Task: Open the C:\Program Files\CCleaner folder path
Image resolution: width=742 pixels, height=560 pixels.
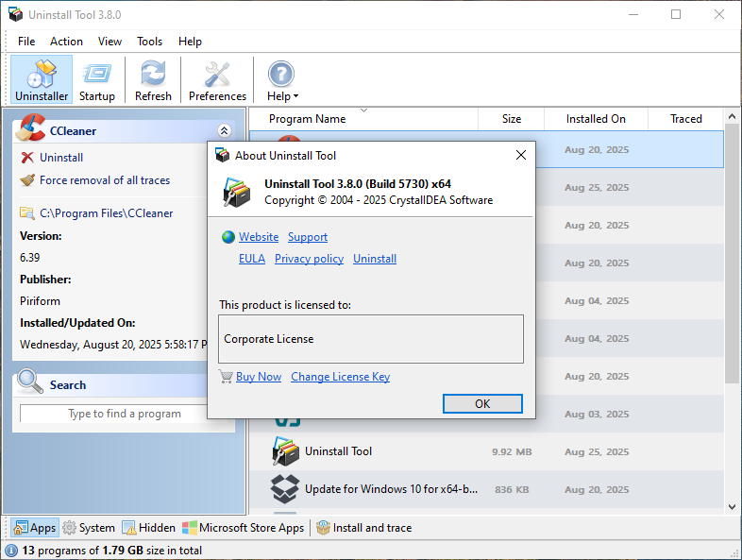Action: (x=106, y=213)
